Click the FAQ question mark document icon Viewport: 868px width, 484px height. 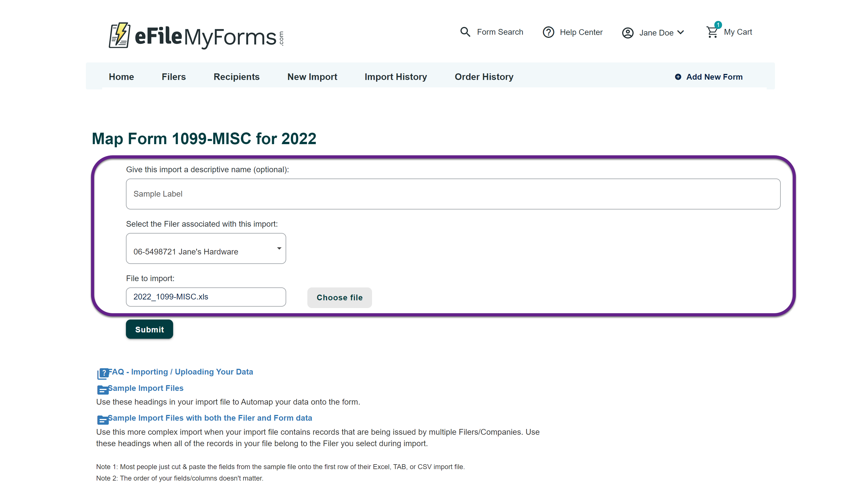[x=102, y=373]
